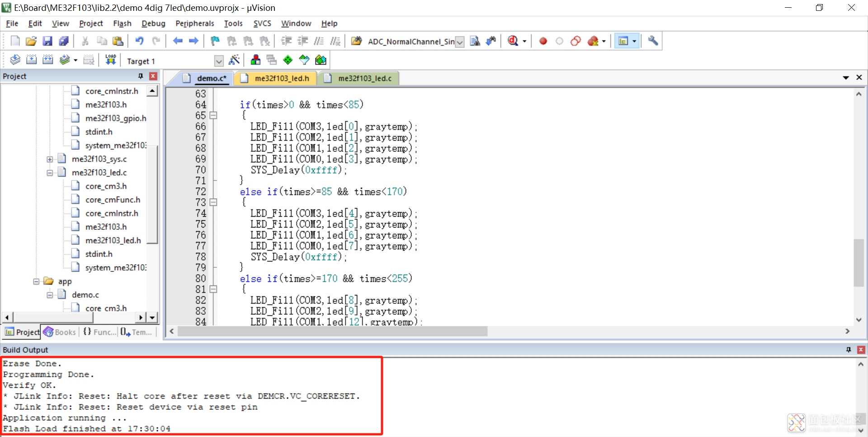868x437 pixels.
Task: Click the Paste clipboard icon
Action: (x=118, y=41)
